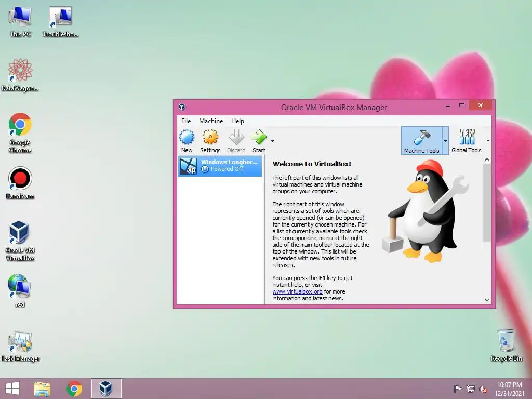The width and height of the screenshot is (532, 399).
Task: Select the Bandicam desktop icon
Action: 20,183
